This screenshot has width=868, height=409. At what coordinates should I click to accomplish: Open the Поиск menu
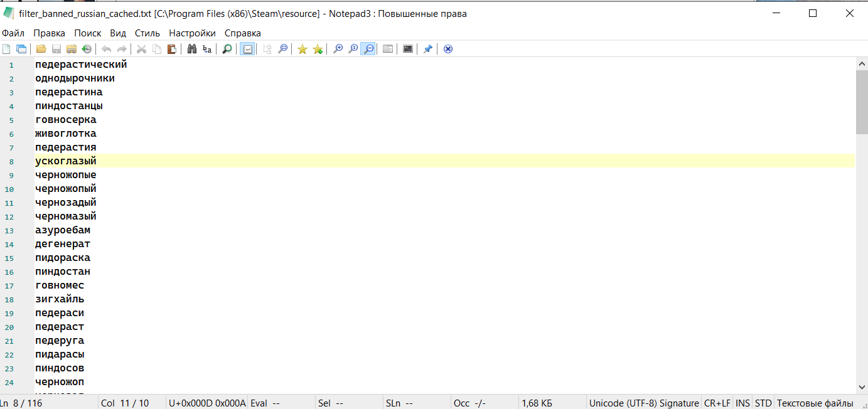[88, 33]
